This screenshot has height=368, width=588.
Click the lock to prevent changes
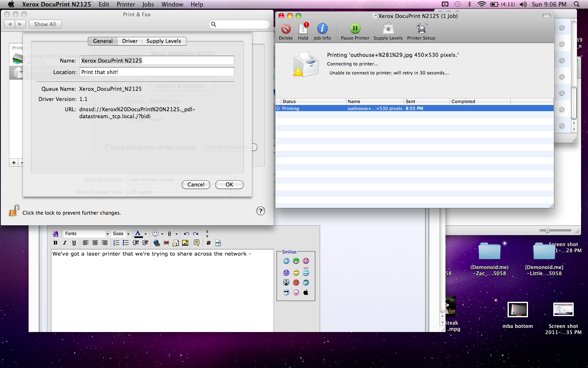pyautogui.click(x=14, y=211)
